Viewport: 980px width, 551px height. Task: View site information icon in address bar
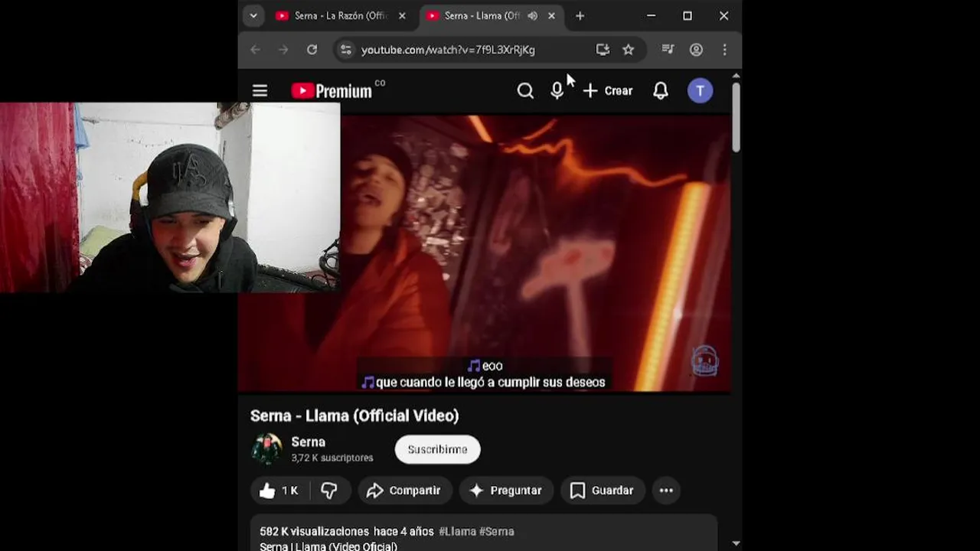(x=346, y=50)
